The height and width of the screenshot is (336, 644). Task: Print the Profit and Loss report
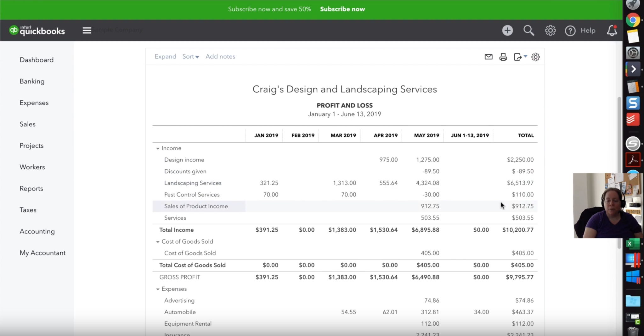503,57
